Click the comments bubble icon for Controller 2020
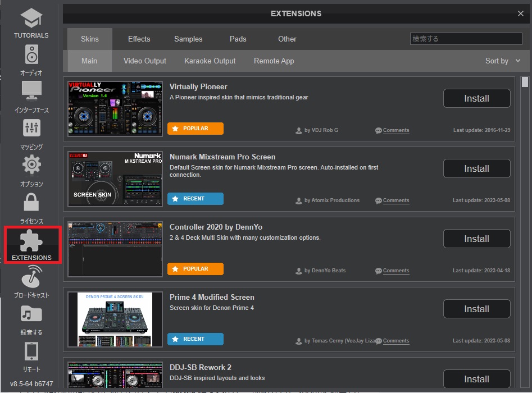532x393 pixels. pos(379,271)
